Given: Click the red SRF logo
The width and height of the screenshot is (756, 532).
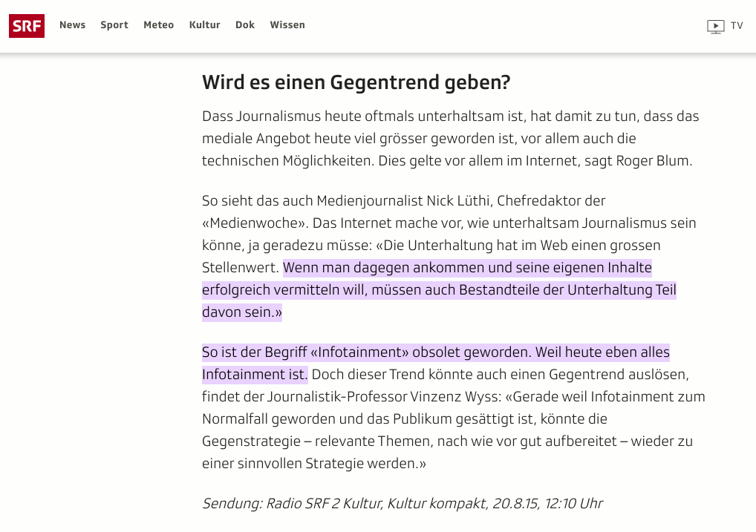Looking at the screenshot, I should pyautogui.click(x=27, y=26).
